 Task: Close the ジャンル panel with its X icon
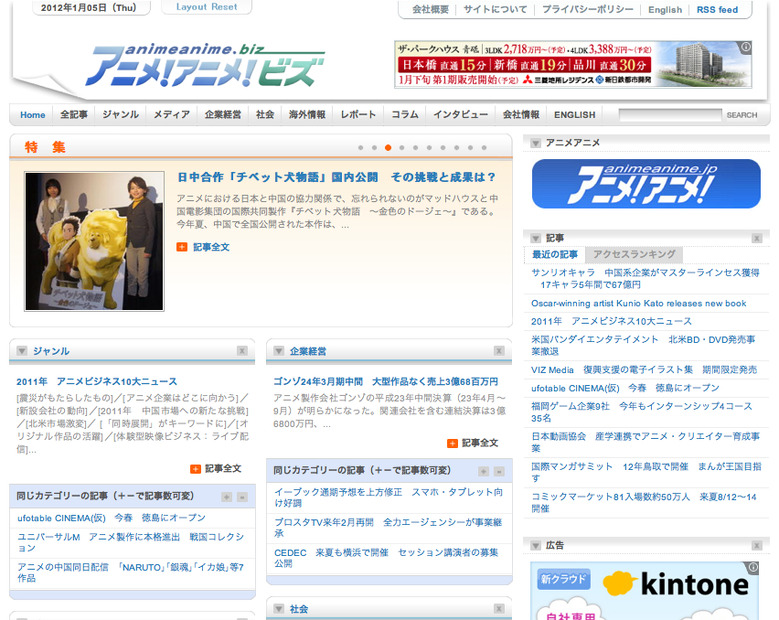tap(242, 351)
